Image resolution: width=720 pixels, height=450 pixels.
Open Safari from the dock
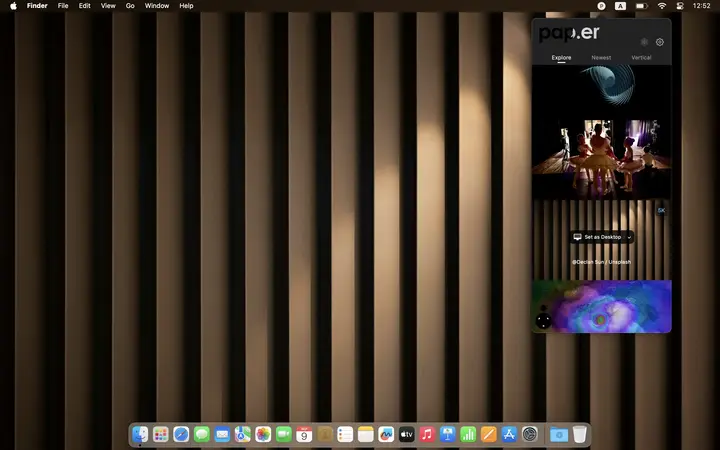pyautogui.click(x=181, y=434)
